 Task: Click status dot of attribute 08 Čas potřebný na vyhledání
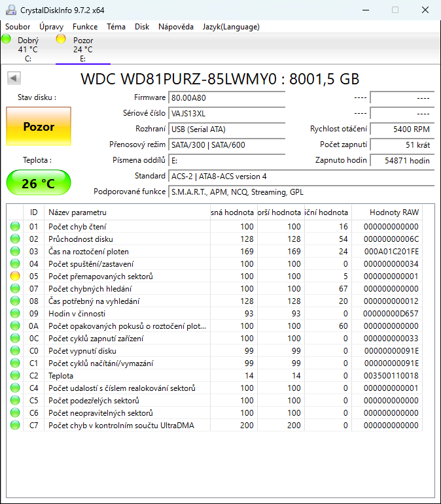15,301
